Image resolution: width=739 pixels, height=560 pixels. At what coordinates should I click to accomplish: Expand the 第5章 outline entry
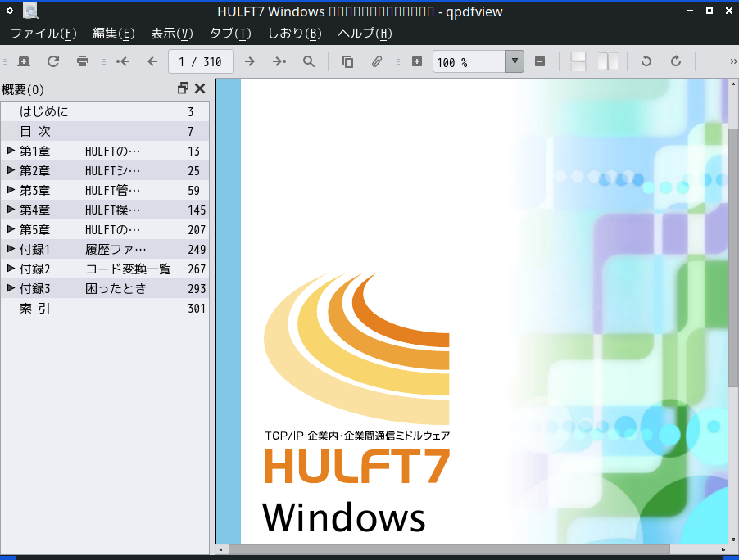coord(11,229)
